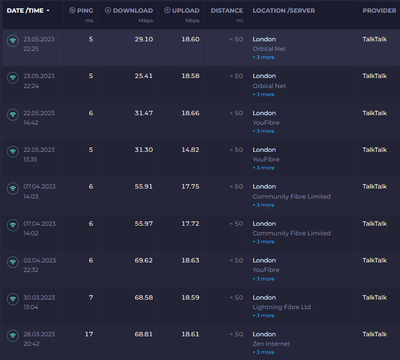
Task: Click the wifi icon for 07.04.2023 14:02 result
Action: 13,225
